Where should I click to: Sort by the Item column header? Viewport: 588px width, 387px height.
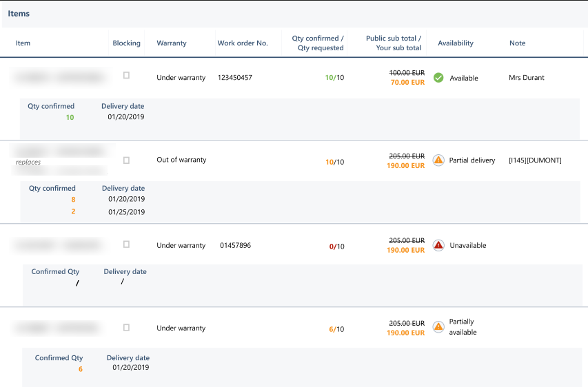(x=23, y=43)
